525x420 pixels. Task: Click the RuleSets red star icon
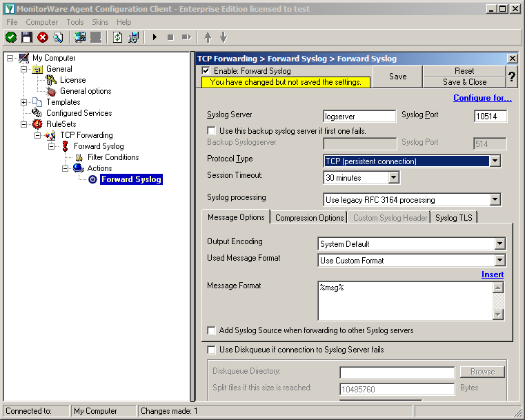[37, 124]
